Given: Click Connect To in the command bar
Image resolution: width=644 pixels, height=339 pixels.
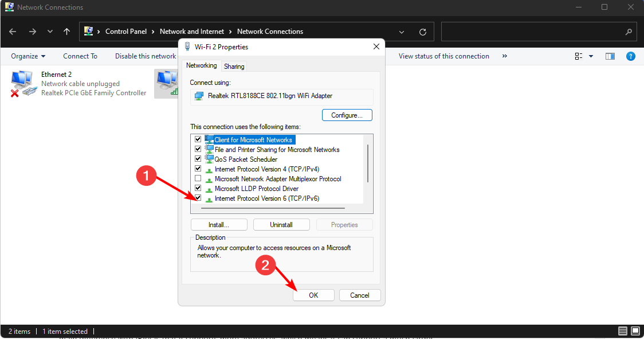Looking at the screenshot, I should pos(80,56).
